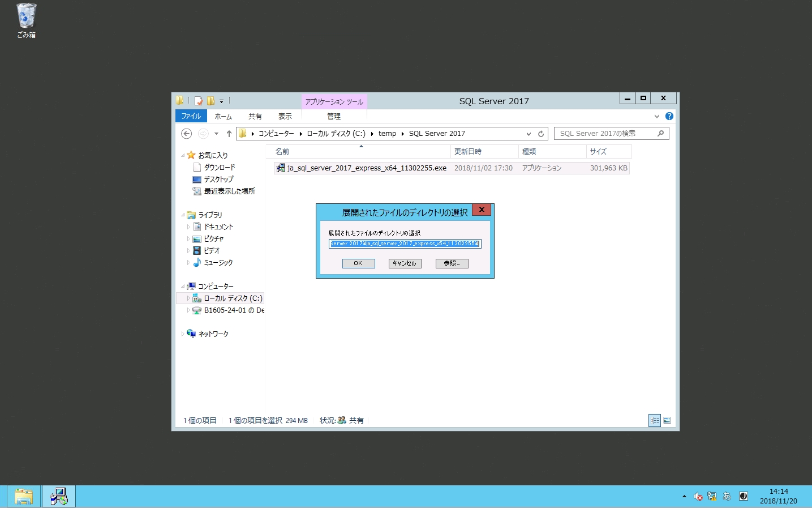
Task: Switch to the ホーム ribbon tab
Action: [223, 116]
